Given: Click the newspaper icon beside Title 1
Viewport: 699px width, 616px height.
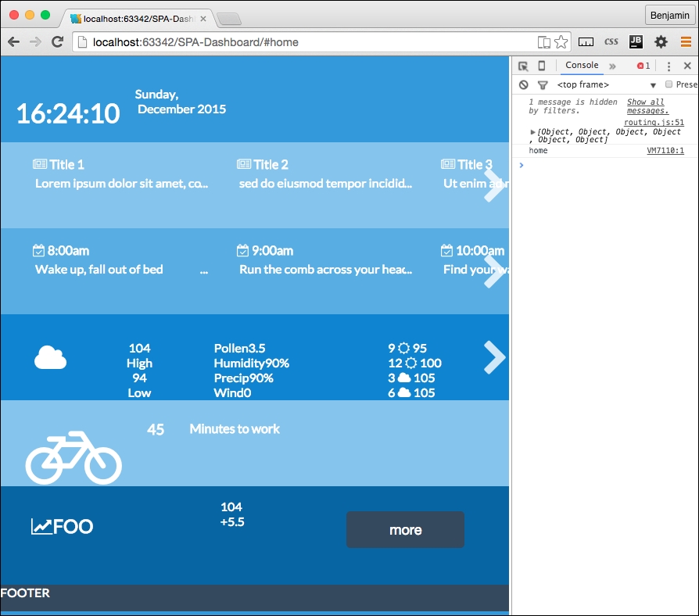Looking at the screenshot, I should (x=40, y=164).
